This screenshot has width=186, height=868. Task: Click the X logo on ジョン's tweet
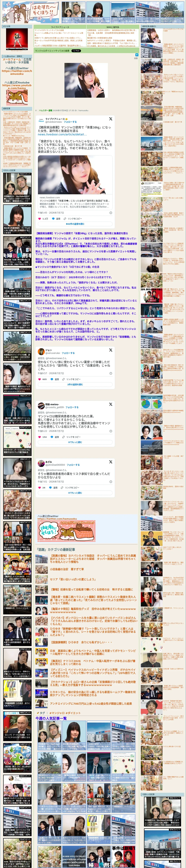[x=110, y=350]
